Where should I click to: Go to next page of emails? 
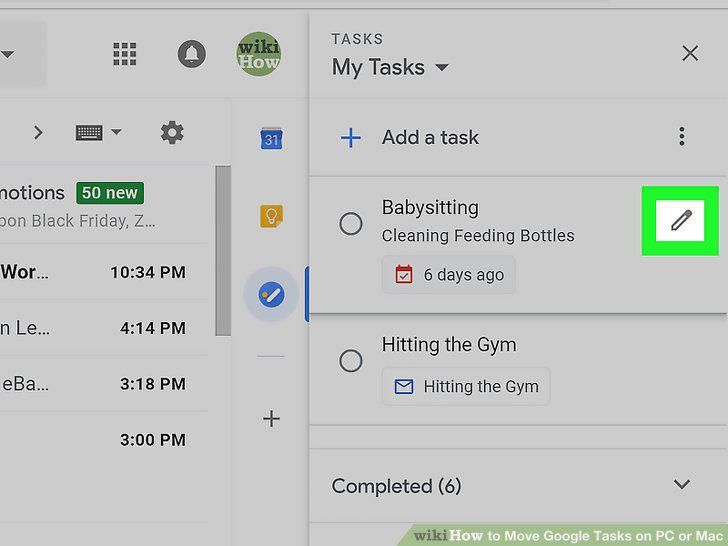(38, 133)
